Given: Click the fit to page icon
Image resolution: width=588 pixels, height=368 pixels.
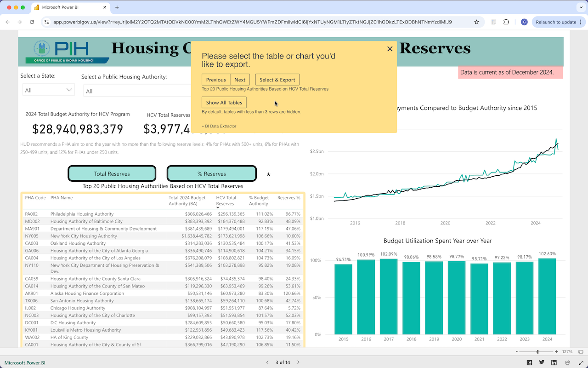Looking at the screenshot, I should pyautogui.click(x=581, y=351).
